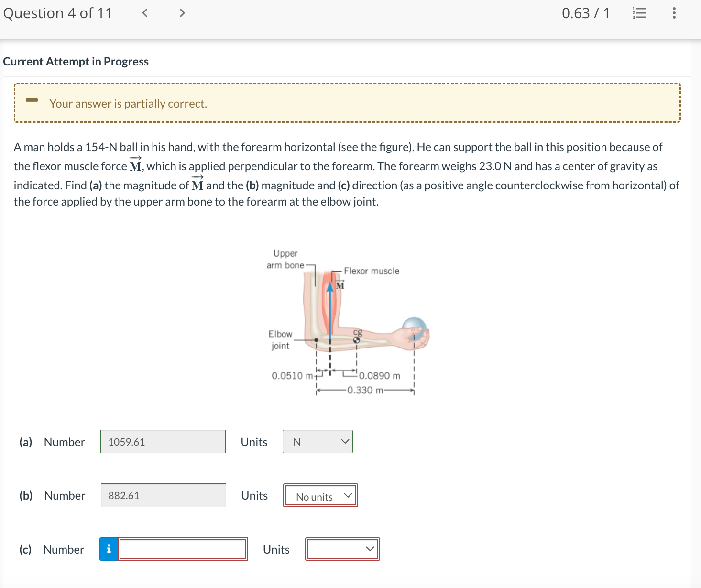Go to the next question arrow
This screenshot has height=588, width=701.
pyautogui.click(x=182, y=13)
